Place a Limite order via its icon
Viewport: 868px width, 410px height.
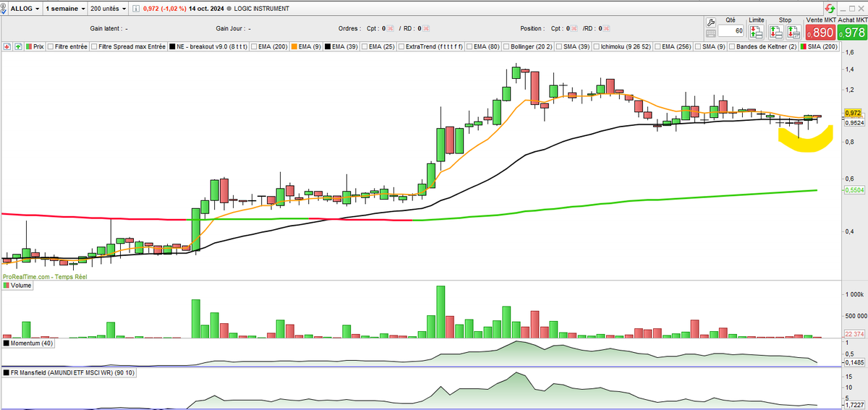click(756, 32)
